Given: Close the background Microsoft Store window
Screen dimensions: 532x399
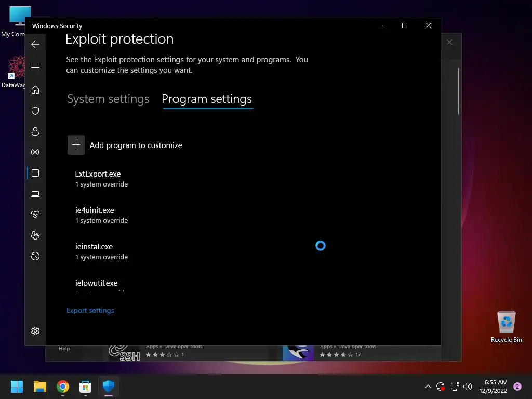Looking at the screenshot, I should (449, 42).
